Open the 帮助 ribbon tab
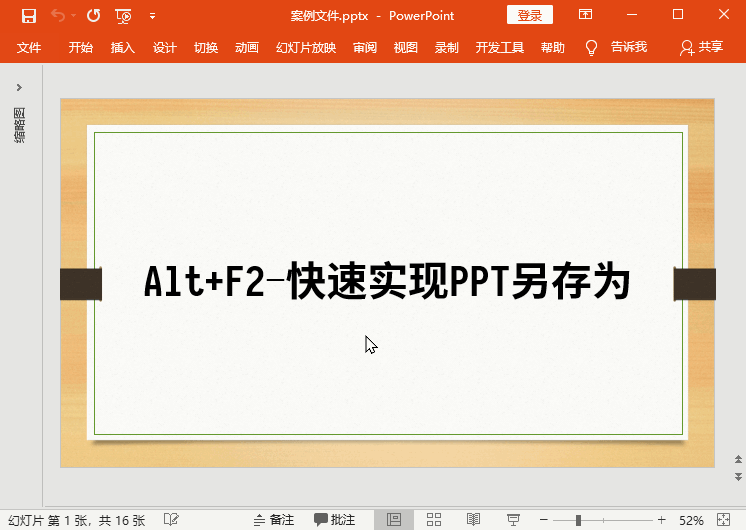 point(553,48)
